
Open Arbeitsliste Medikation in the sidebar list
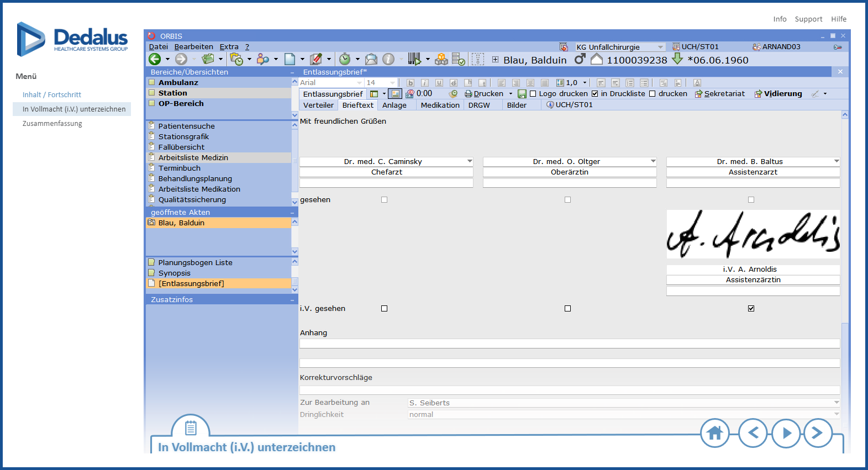199,189
